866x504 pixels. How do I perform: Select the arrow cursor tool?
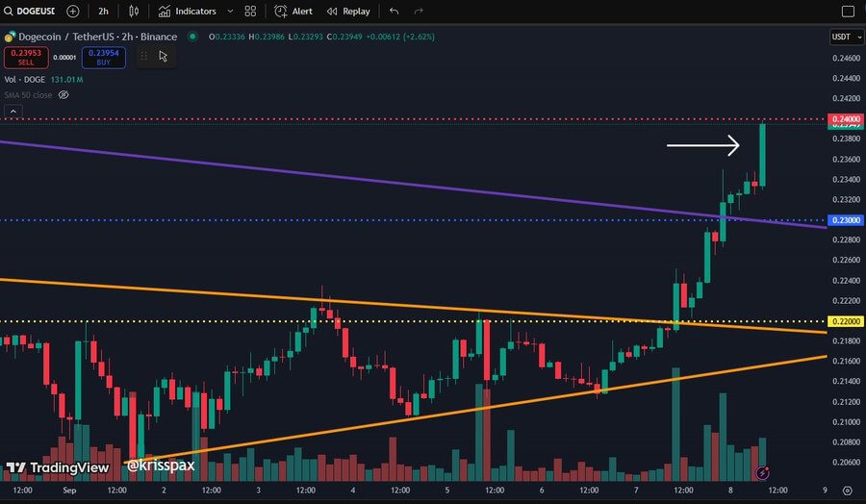(163, 57)
